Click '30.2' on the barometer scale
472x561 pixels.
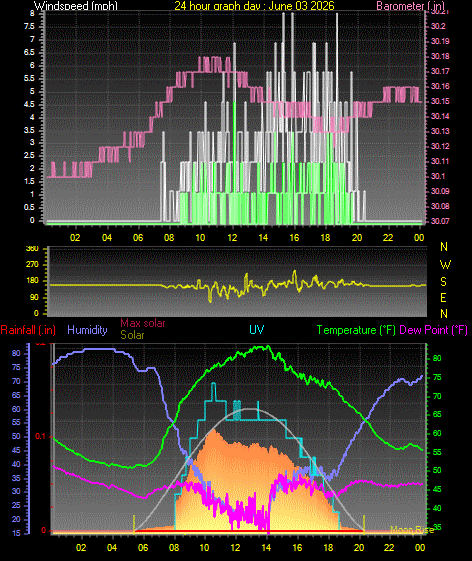(437, 26)
